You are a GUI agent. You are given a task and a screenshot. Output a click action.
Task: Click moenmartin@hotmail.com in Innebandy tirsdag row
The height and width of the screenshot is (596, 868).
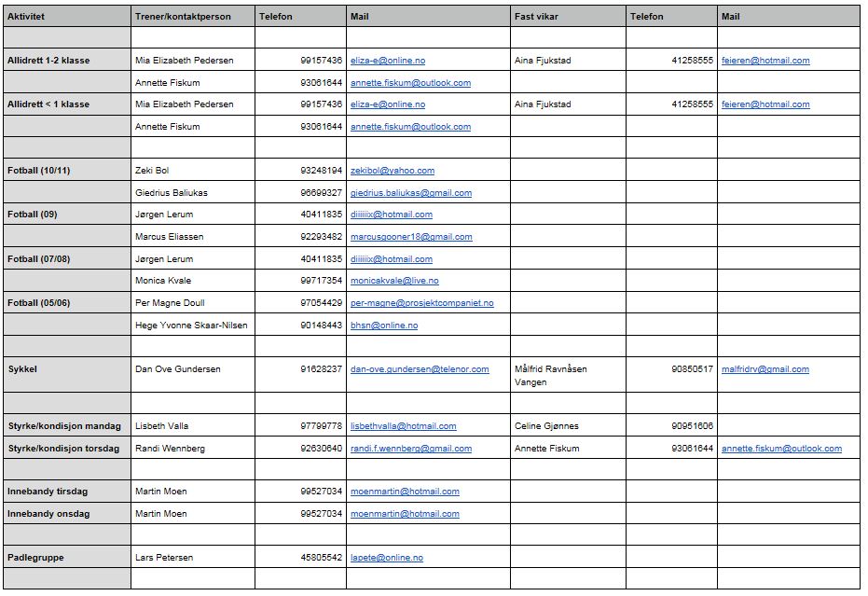click(x=405, y=492)
